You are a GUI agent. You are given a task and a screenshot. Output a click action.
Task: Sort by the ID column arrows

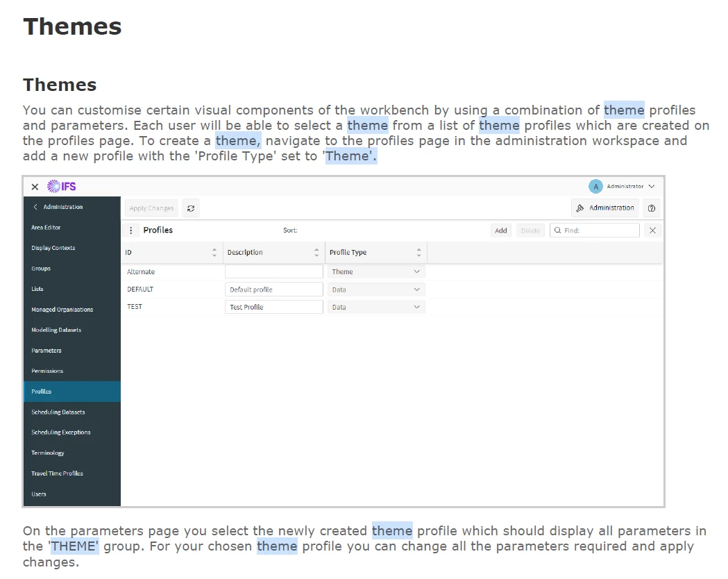(x=214, y=252)
